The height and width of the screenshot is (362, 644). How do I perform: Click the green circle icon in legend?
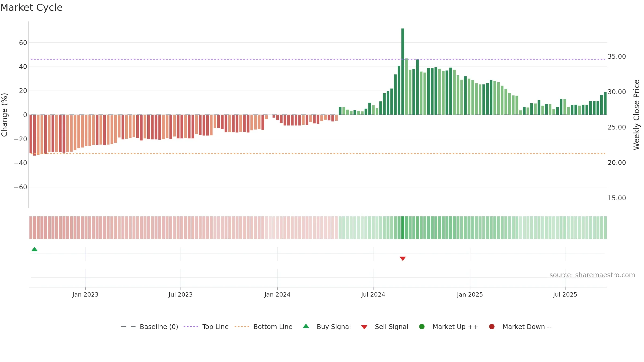pos(422,327)
